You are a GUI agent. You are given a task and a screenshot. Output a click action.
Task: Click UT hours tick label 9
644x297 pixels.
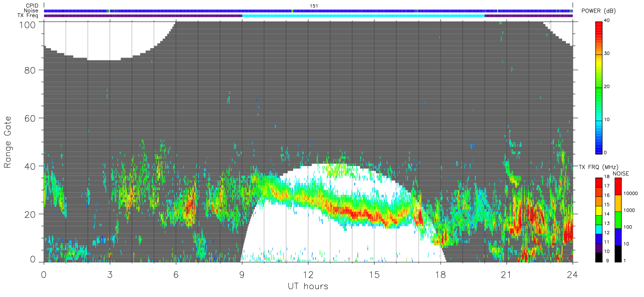(242, 274)
